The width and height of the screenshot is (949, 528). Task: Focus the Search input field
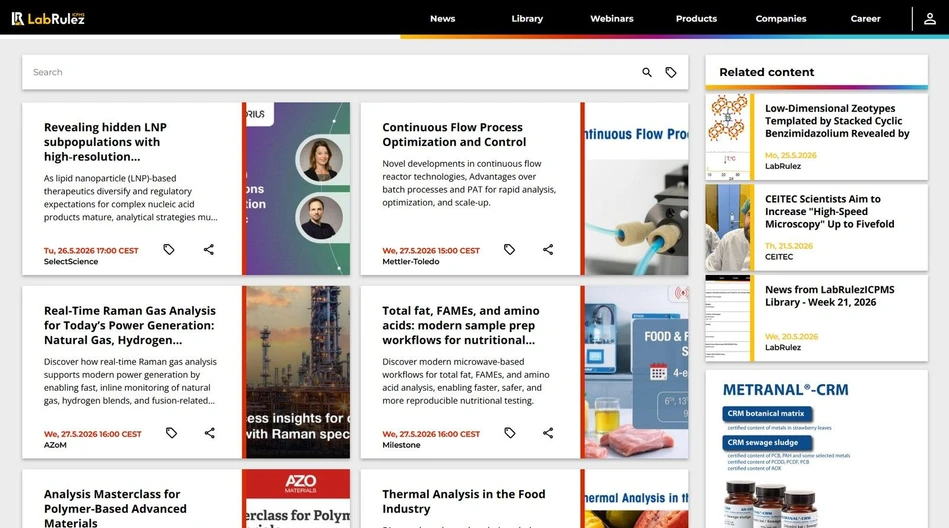click(330, 73)
